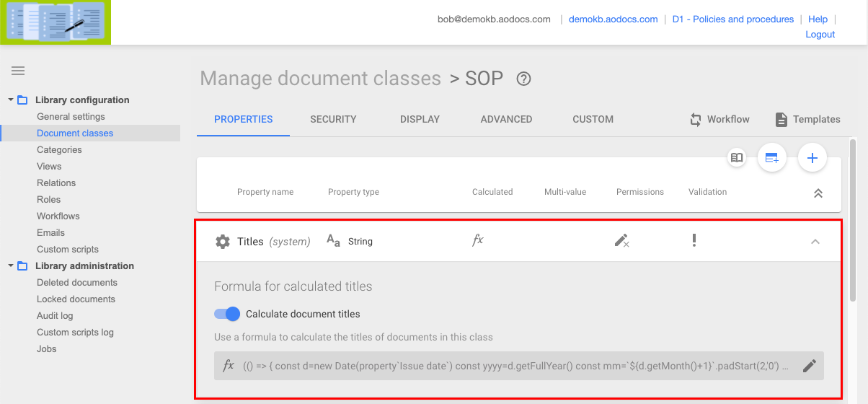Click the Formula for calculated titles heading
The width and height of the screenshot is (868, 404).
pos(293,286)
